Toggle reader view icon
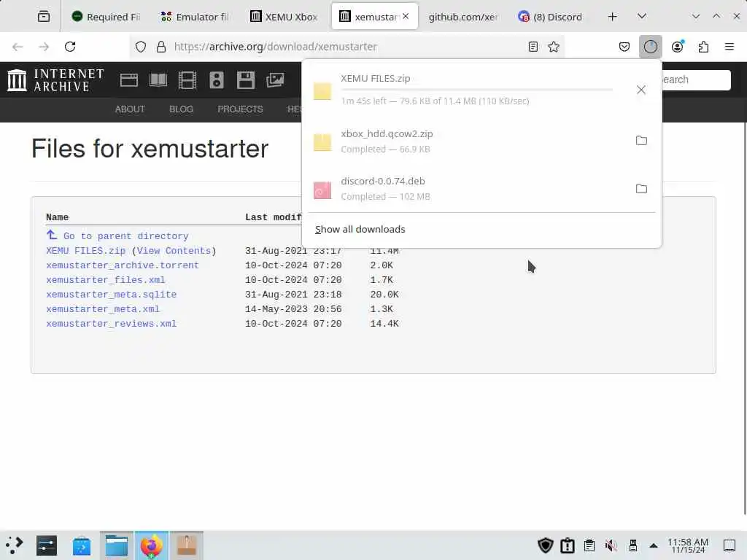747x560 pixels. pos(533,47)
